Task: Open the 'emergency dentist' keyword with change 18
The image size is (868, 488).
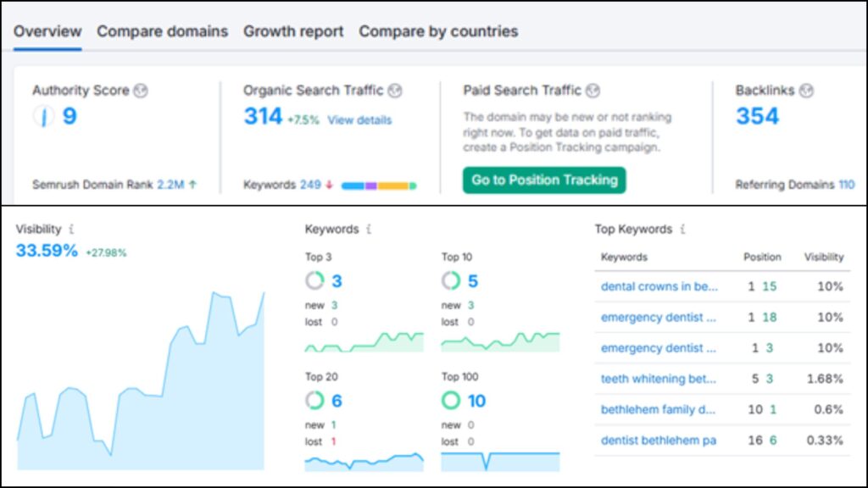Action: click(658, 318)
